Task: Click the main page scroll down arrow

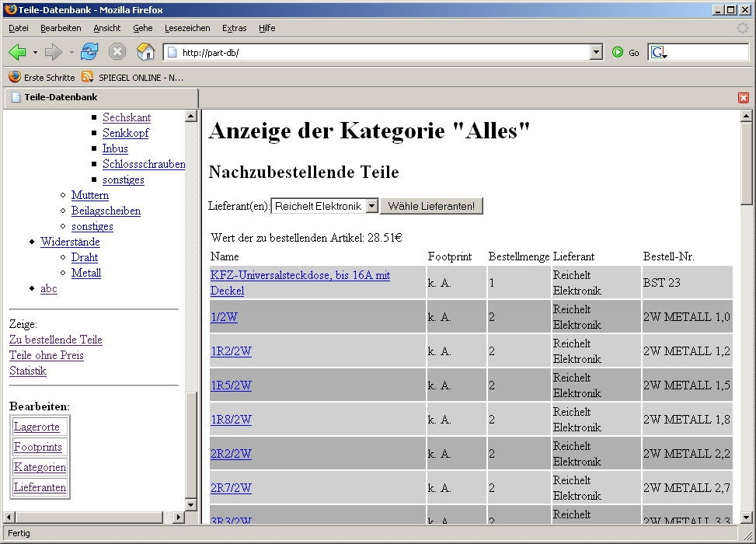Action: click(x=747, y=517)
